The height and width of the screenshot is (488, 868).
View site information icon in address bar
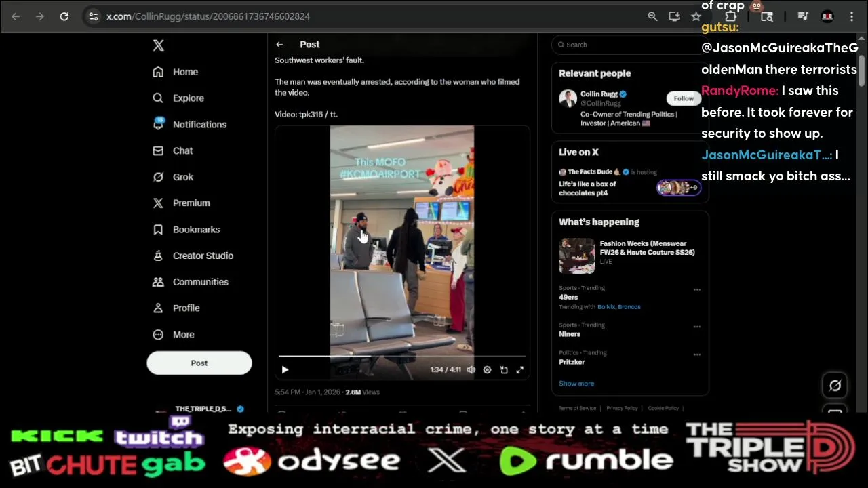pyautogui.click(x=94, y=16)
